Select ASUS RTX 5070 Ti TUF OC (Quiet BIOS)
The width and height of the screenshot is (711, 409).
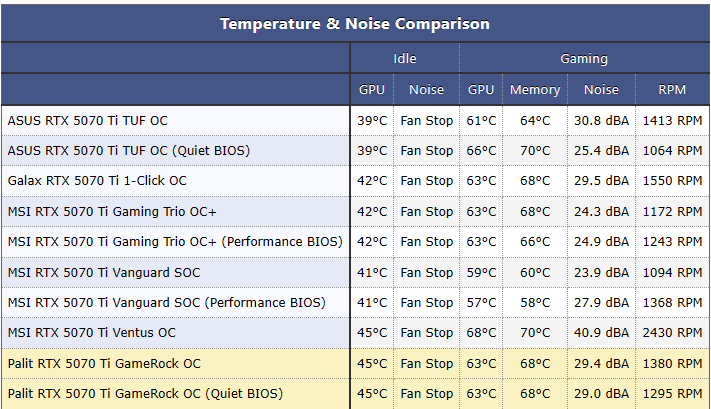129,151
